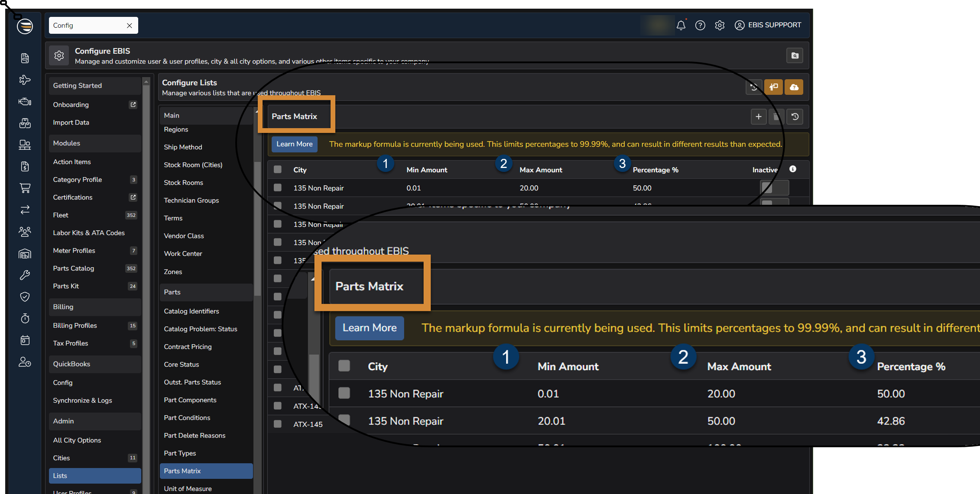Open the stacked boxes inventory icon
Image resolution: width=980 pixels, height=494 pixels.
tap(25, 123)
